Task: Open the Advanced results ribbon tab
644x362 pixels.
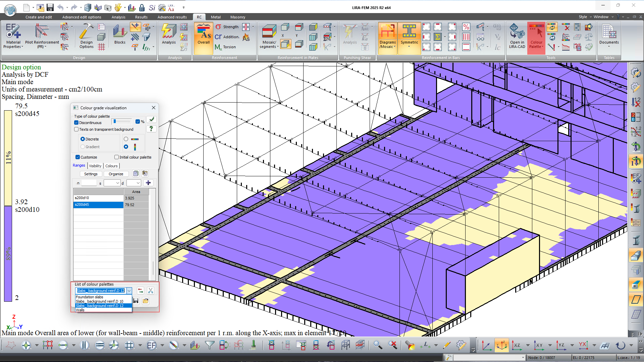Action: (x=172, y=17)
